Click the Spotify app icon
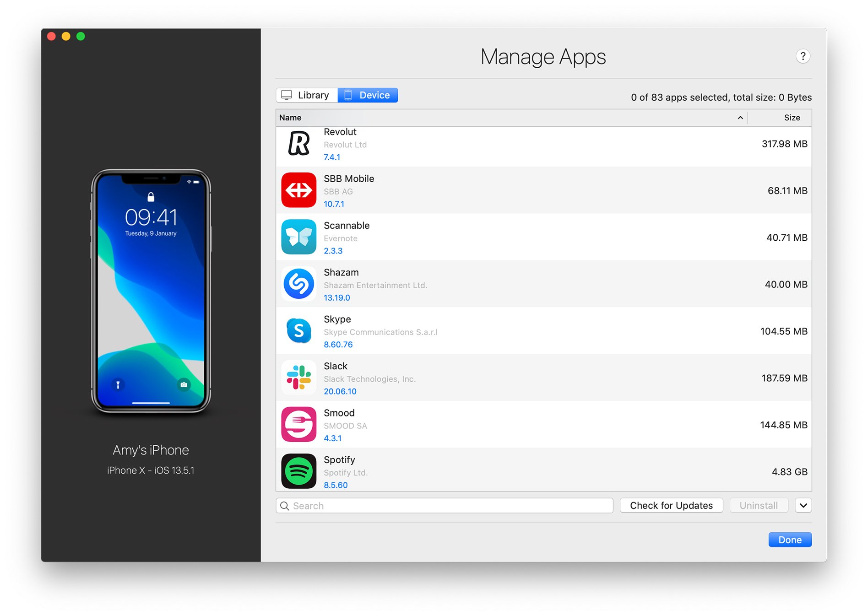Viewport: 868px width, 616px height. coord(298,471)
